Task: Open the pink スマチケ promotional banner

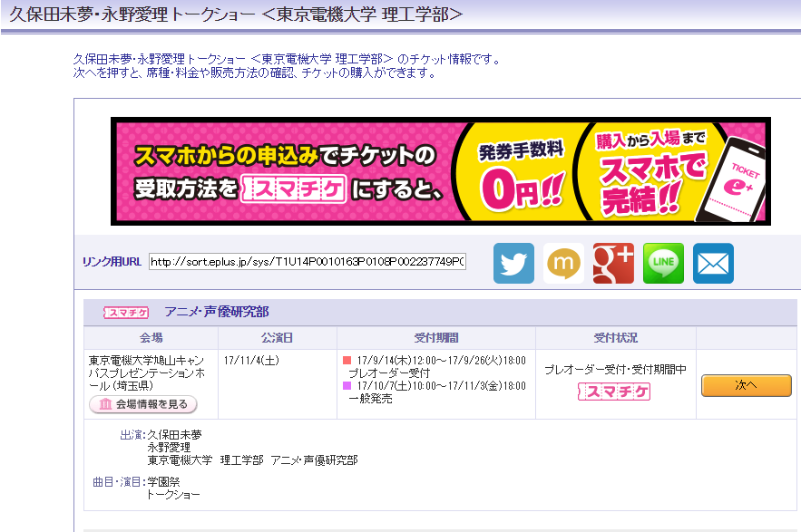Action: 440,170
